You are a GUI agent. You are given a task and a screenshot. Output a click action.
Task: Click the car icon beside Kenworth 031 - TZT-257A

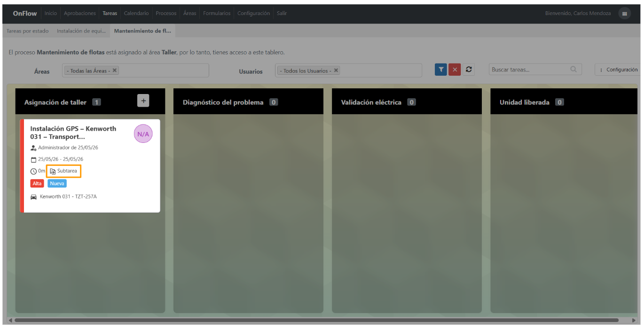pos(33,197)
